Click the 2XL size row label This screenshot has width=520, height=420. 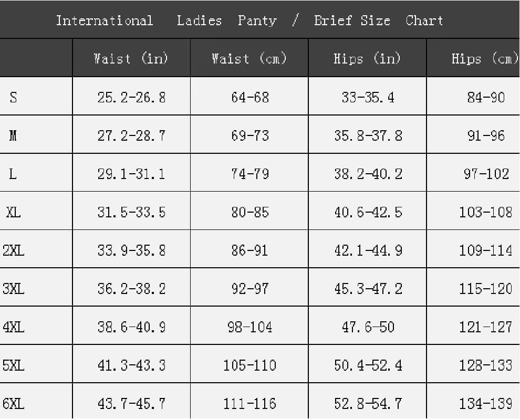(x=13, y=250)
